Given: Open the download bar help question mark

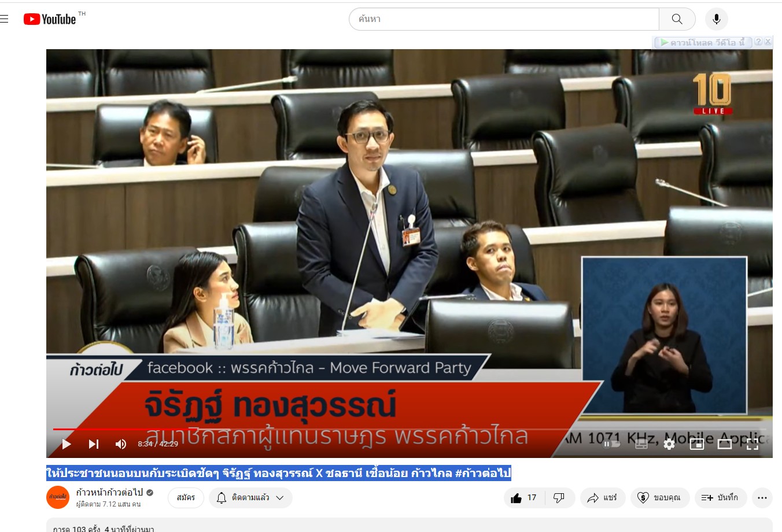Looking at the screenshot, I should pyautogui.click(x=758, y=42).
